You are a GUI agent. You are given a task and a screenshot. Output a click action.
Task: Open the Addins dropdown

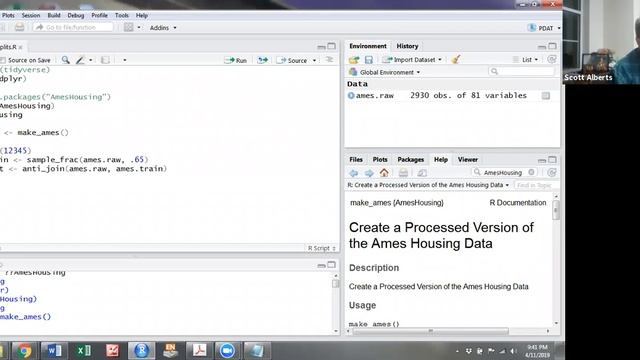click(163, 28)
